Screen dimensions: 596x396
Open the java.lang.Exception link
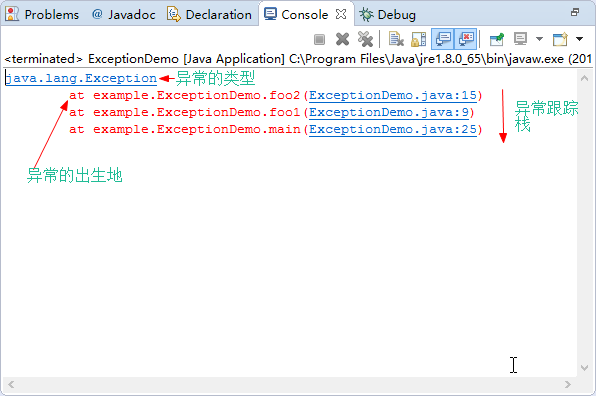[81, 78]
